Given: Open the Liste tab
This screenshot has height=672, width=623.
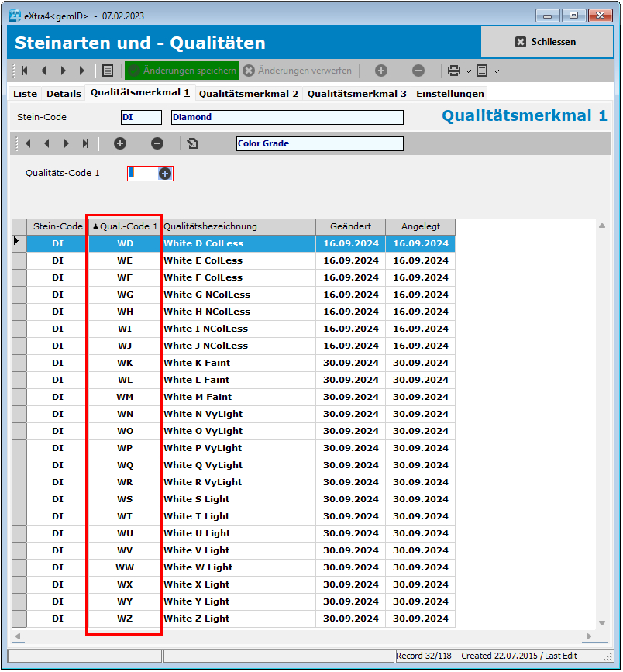Looking at the screenshot, I should [25, 94].
